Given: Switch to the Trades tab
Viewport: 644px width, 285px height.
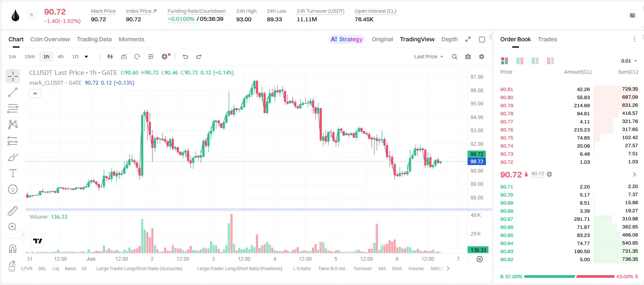Looking at the screenshot, I should coord(548,39).
